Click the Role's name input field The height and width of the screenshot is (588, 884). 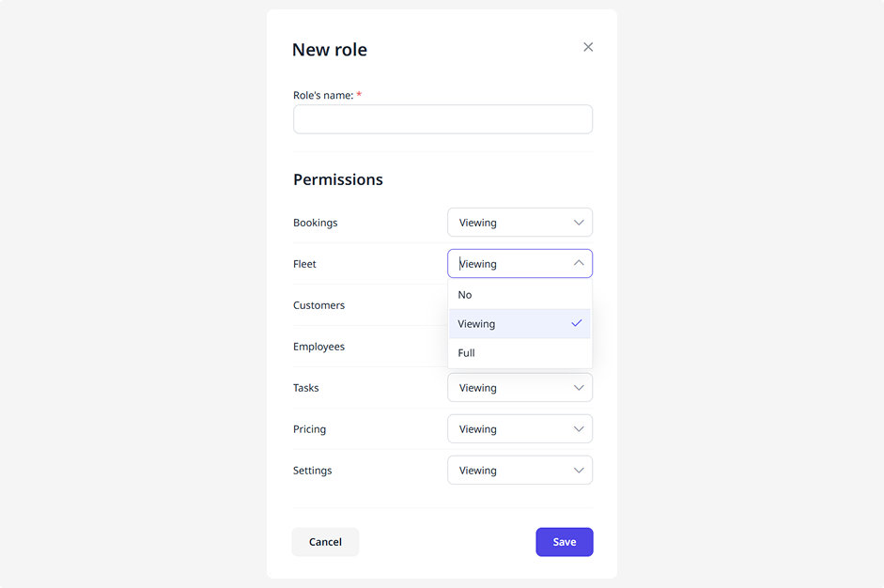pyautogui.click(x=442, y=119)
